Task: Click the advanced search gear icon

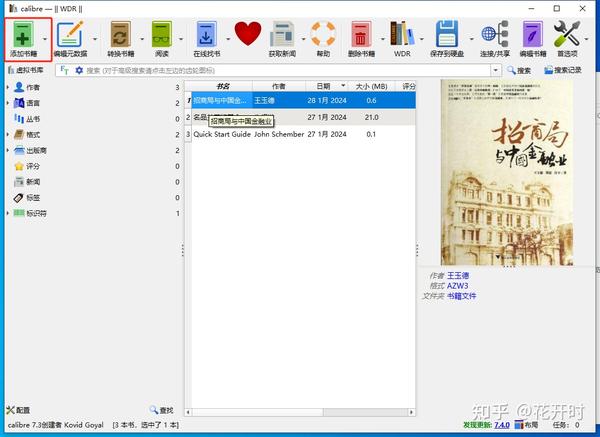Action: (79, 70)
